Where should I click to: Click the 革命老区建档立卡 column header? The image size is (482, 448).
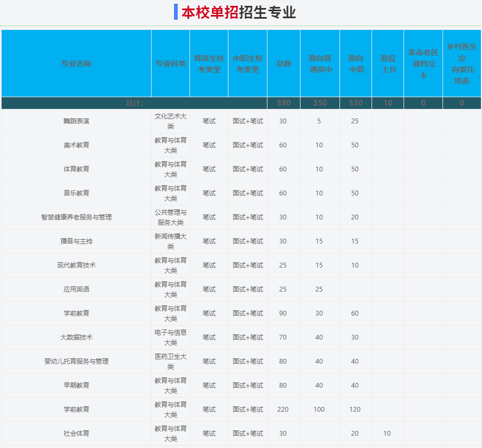pyautogui.click(x=423, y=64)
